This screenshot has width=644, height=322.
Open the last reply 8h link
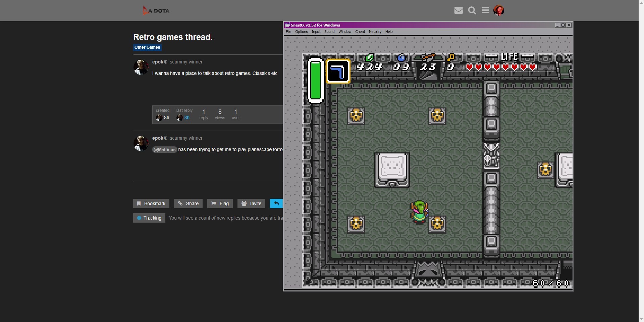(187, 118)
